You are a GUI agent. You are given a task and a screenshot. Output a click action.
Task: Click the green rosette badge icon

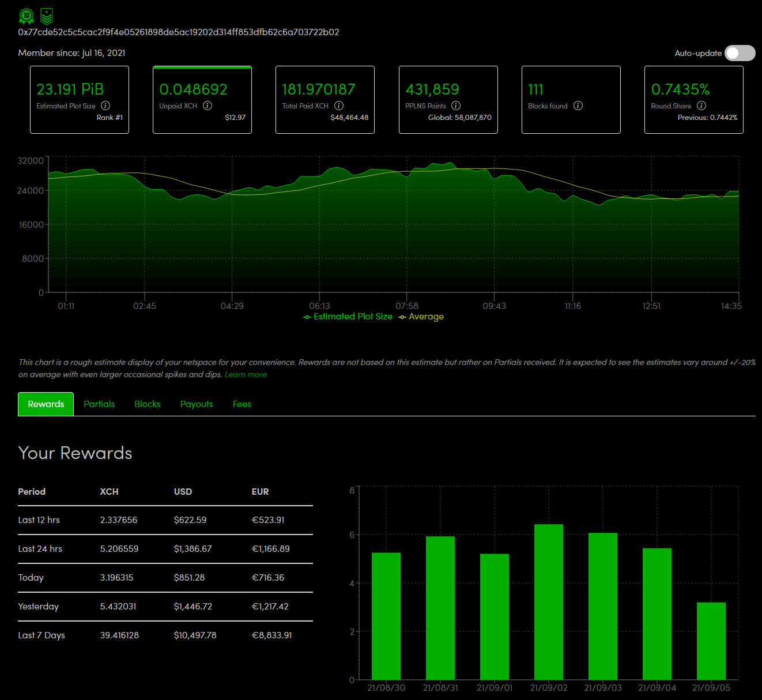(26, 16)
